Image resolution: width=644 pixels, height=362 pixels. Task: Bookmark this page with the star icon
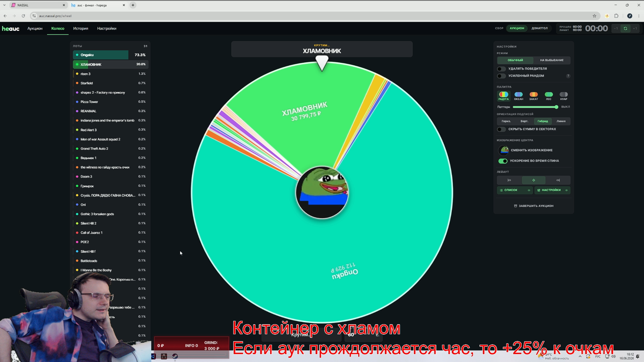click(594, 16)
